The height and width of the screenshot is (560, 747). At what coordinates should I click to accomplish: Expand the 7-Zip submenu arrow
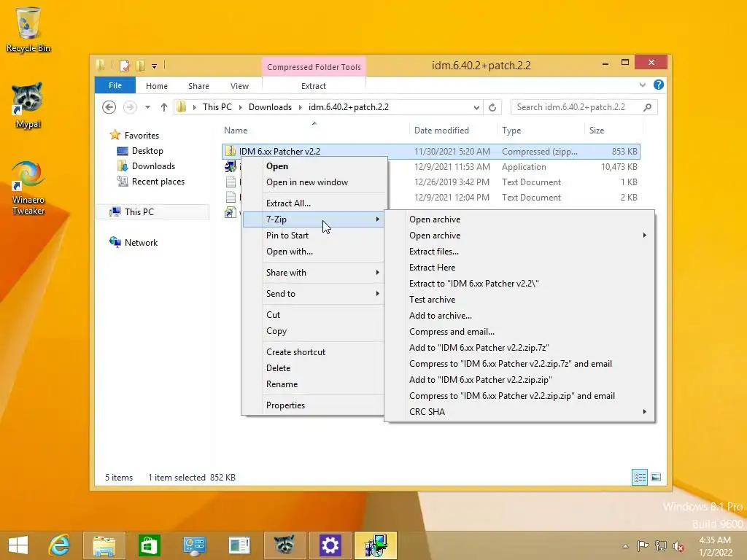(377, 219)
